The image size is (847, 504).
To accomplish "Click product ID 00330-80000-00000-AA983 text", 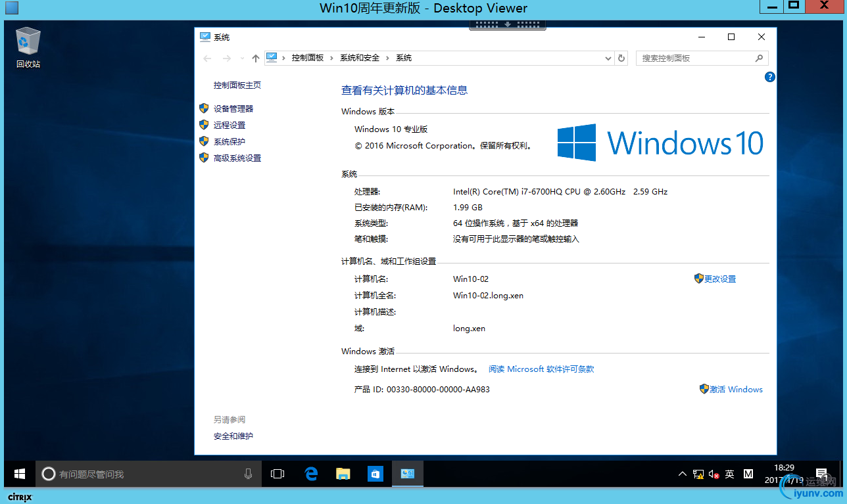I will tap(438, 390).
